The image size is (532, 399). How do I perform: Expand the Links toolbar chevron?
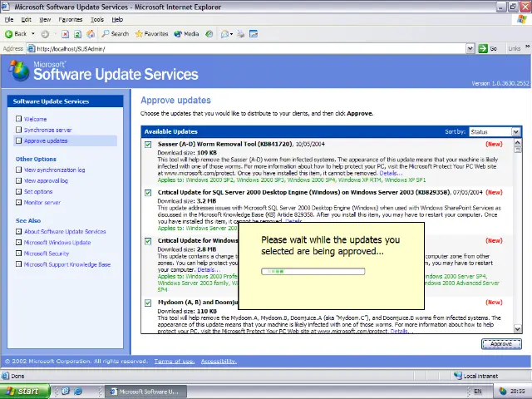(528, 47)
